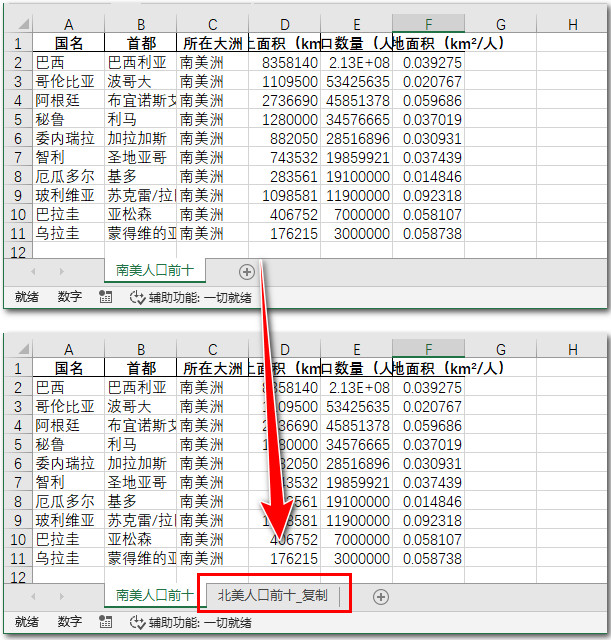Select cell 秘鲁 in lower window

click(x=69, y=444)
